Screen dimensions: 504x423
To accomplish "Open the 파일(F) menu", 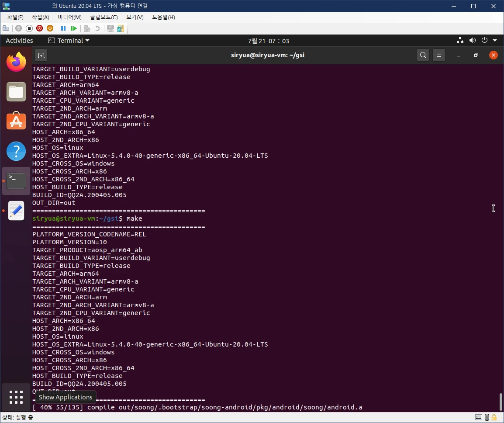I will 15,17.
